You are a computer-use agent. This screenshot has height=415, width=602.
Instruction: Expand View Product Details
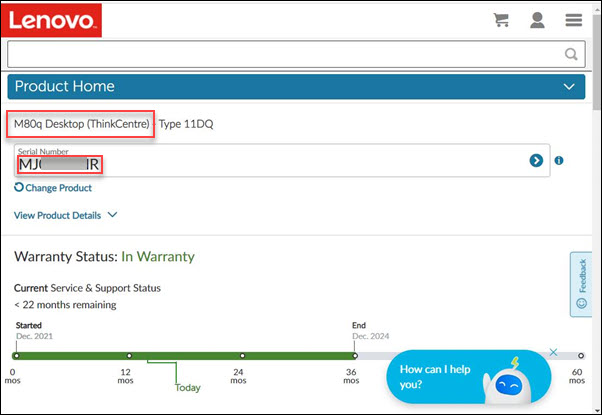[x=65, y=215]
